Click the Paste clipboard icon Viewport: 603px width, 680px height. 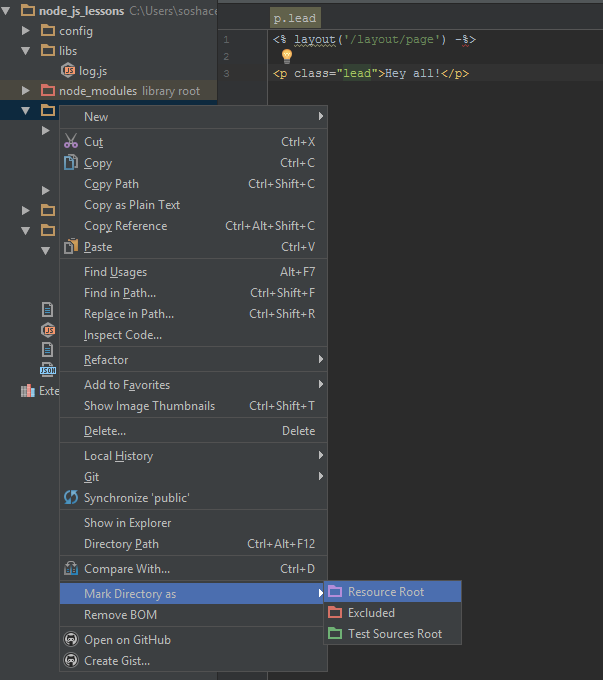pos(71,246)
